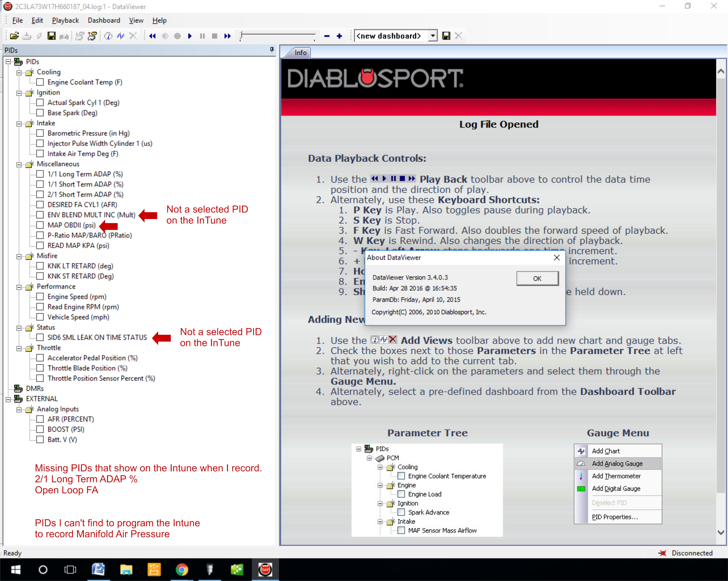
Task: Open File Explorer from the taskbar
Action: click(x=126, y=570)
